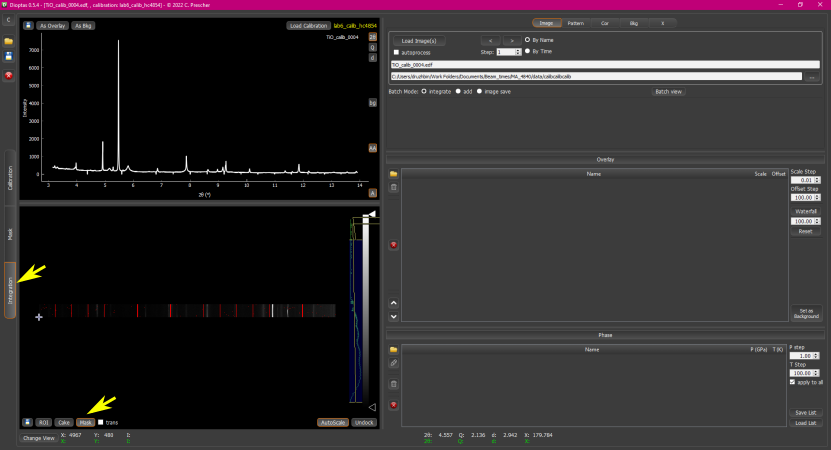This screenshot has width=831, height=450.
Task: Clear phases with the Phase red X icon
Action: click(x=393, y=405)
